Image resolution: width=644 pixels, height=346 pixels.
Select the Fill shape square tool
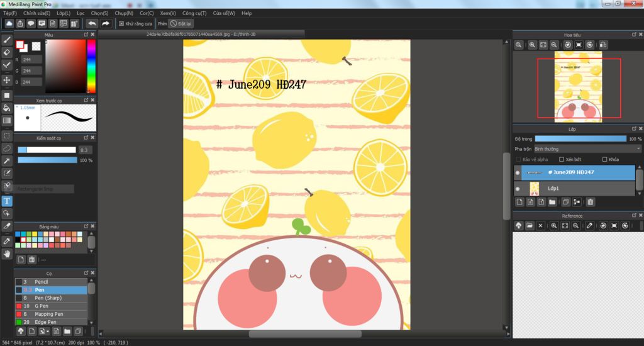click(6, 96)
